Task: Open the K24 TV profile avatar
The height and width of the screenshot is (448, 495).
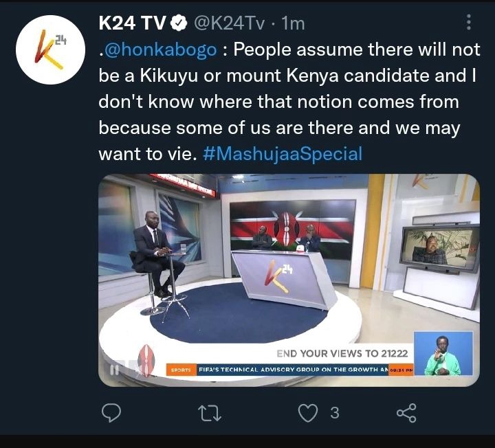Action: (x=50, y=49)
